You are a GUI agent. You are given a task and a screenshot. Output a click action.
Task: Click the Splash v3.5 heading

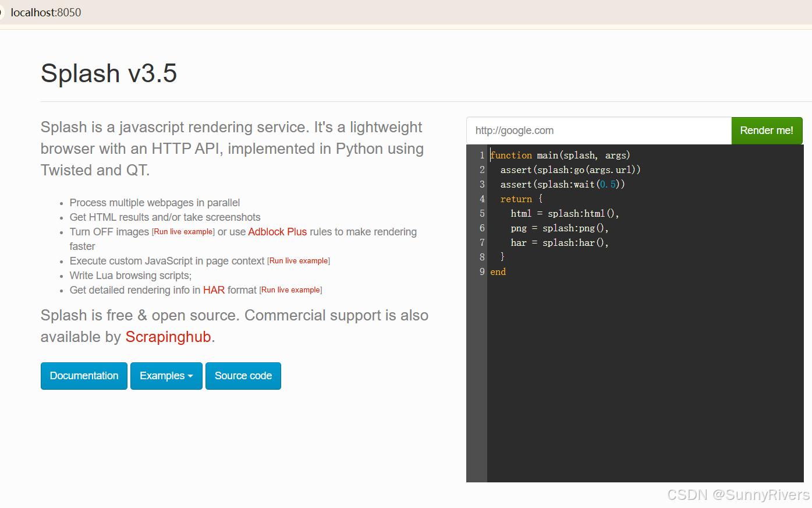point(109,73)
